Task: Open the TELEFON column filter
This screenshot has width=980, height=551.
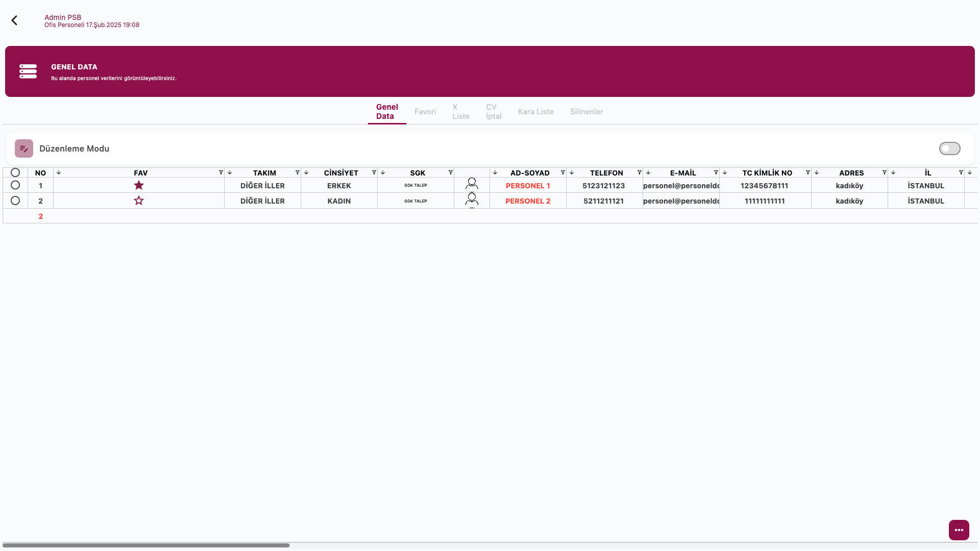Action: (639, 172)
